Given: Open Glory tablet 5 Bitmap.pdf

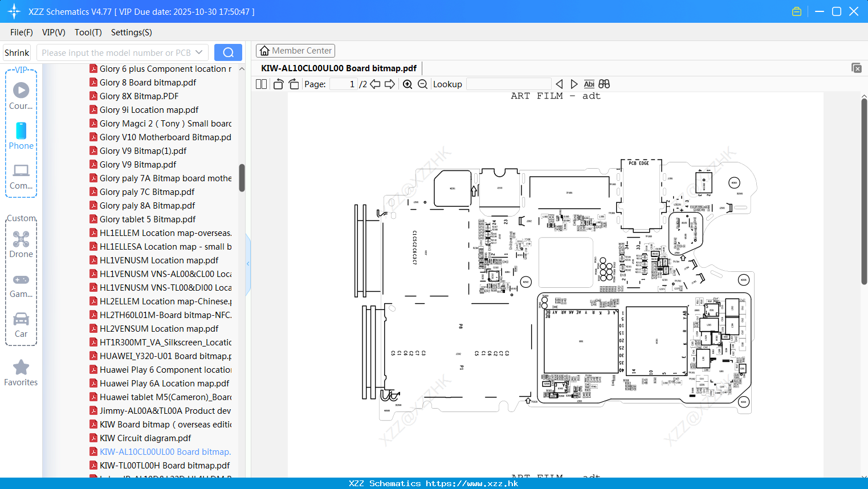Looking at the screenshot, I should point(142,219).
